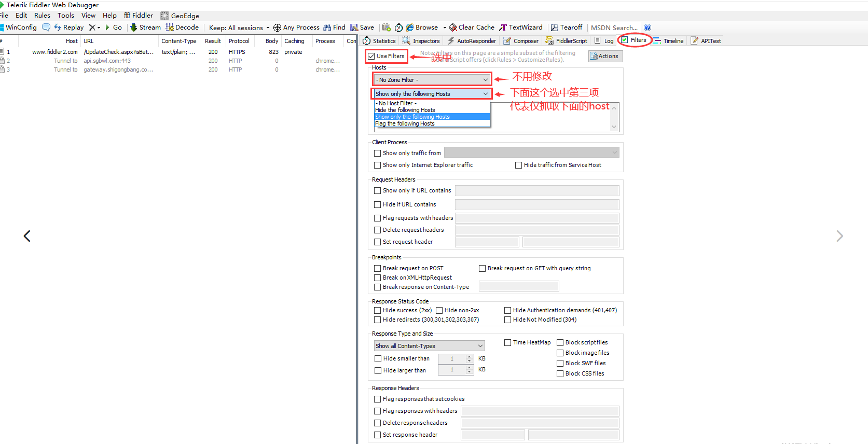Click the MSDN Search box
This screenshot has width=868, height=444.
(x=615, y=27)
